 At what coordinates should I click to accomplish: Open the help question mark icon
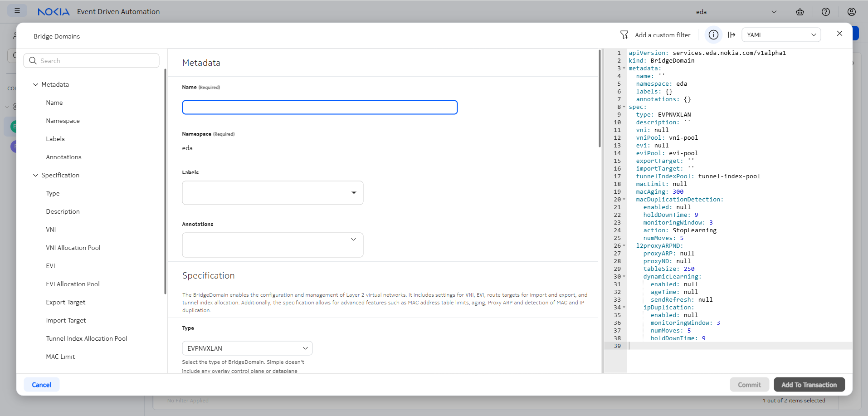coord(826,12)
